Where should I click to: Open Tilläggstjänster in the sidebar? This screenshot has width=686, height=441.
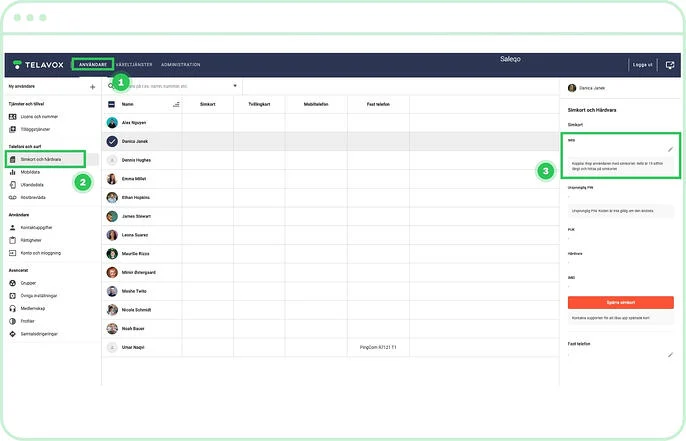tap(30, 129)
